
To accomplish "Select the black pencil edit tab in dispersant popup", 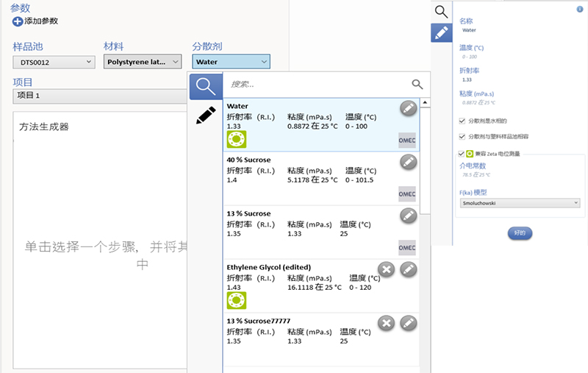I will [x=206, y=116].
